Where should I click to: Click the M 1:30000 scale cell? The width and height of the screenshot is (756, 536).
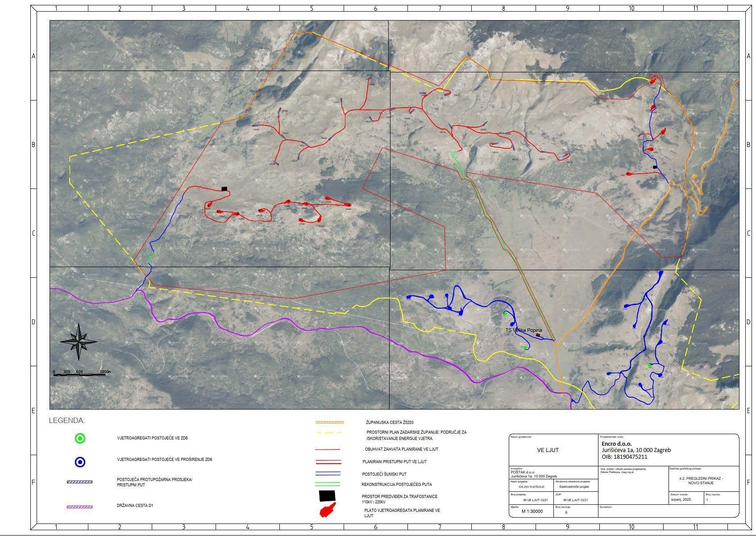point(532,511)
